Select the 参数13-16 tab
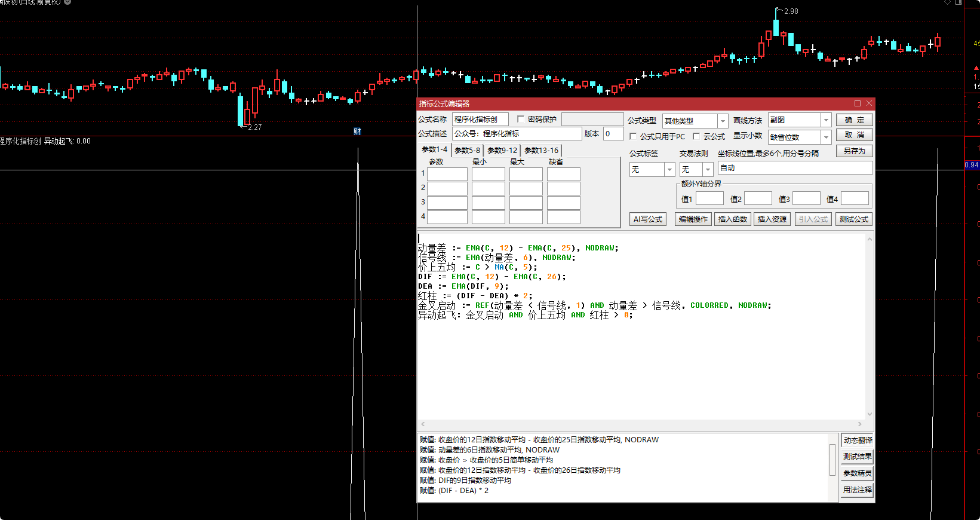Screen dimensions: 980x520 [x=541, y=151]
